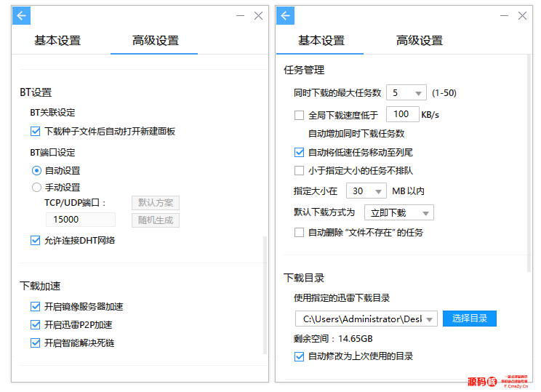Toggle 开启镜像服务器加速 checkbox
This screenshot has width=541, height=392.
pos(35,306)
